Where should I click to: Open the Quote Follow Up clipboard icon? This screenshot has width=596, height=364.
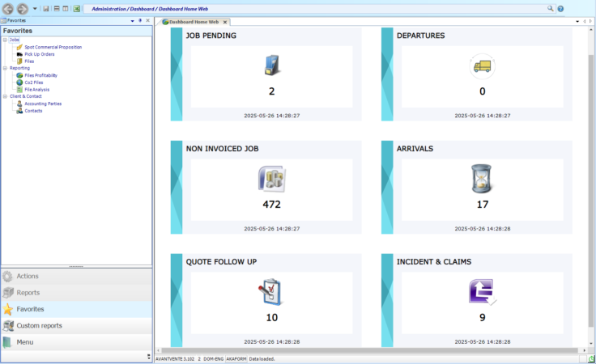coord(270,292)
